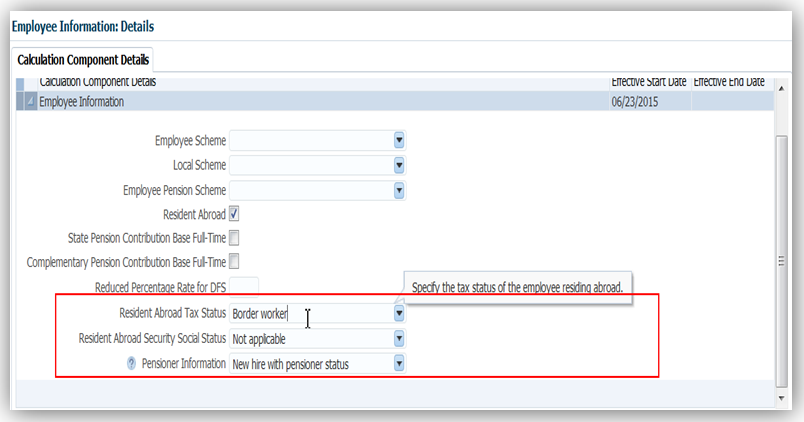
Task: Switch to Calculation Component Details tab
Action: pos(83,60)
